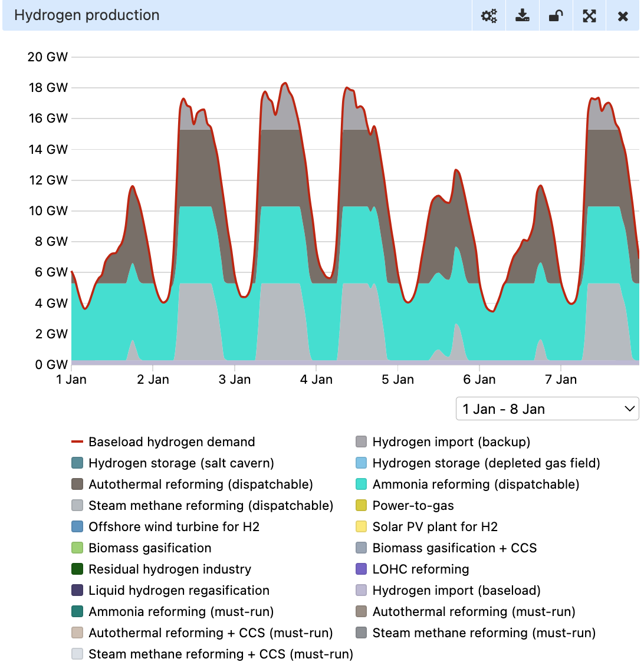Image resolution: width=644 pixels, height=672 pixels.
Task: Toggle Hydrogen storage (depleted gas field) entry
Action: click(x=478, y=463)
